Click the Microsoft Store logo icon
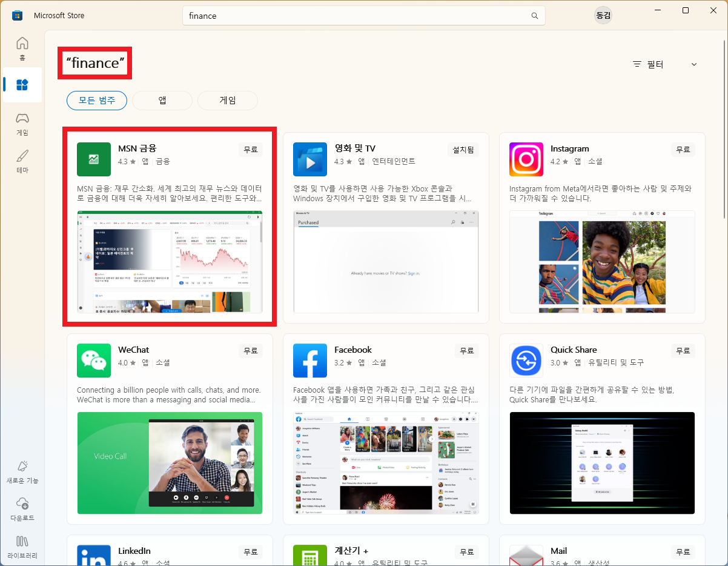Screen dimensions: 728x566 18,15
